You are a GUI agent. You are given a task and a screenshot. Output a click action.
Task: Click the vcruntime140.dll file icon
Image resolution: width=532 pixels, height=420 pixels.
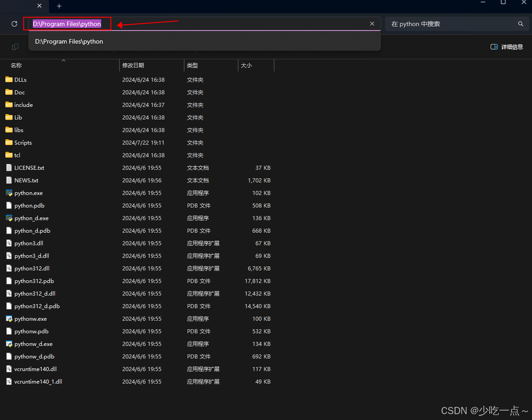click(9, 369)
